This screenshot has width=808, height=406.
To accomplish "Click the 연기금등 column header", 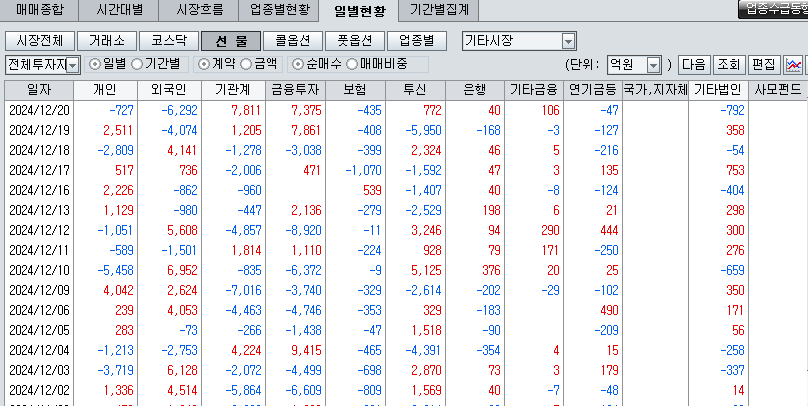I will coord(593,90).
